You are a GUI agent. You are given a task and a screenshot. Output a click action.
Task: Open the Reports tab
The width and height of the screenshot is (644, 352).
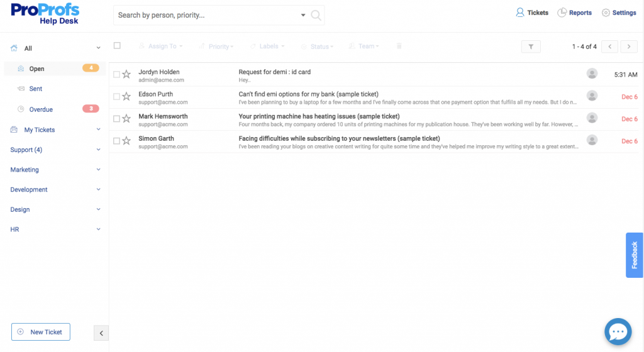[x=575, y=13]
